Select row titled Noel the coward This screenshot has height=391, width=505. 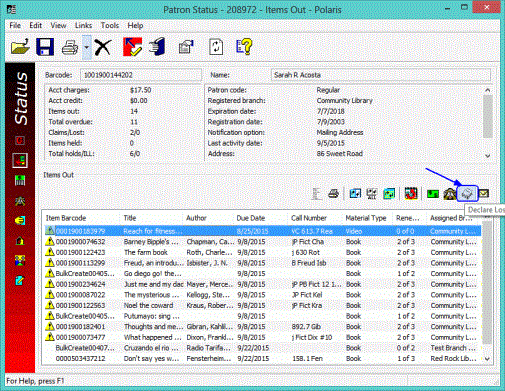click(263, 306)
